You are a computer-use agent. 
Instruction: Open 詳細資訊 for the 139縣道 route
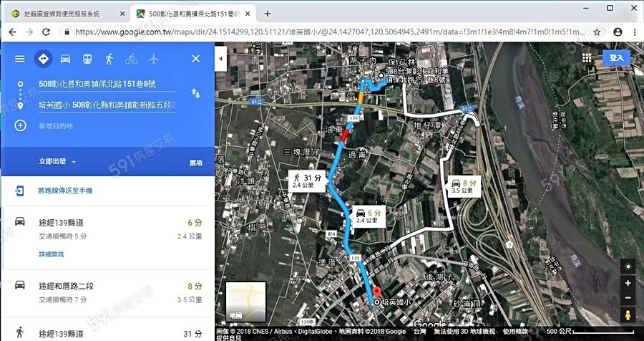51,254
